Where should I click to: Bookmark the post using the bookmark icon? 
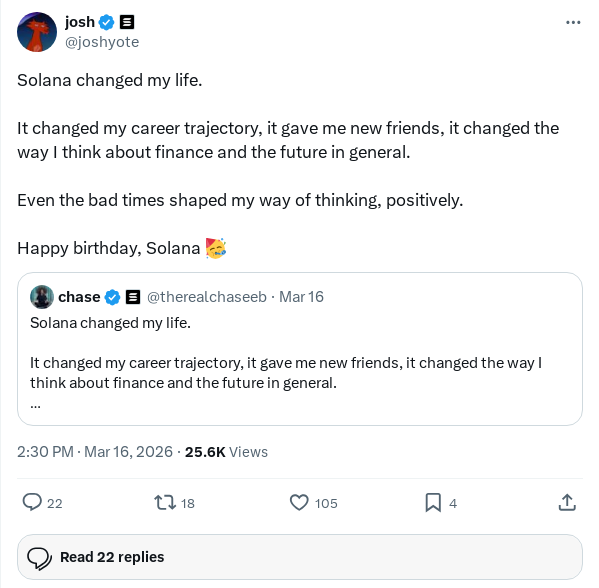(x=433, y=502)
